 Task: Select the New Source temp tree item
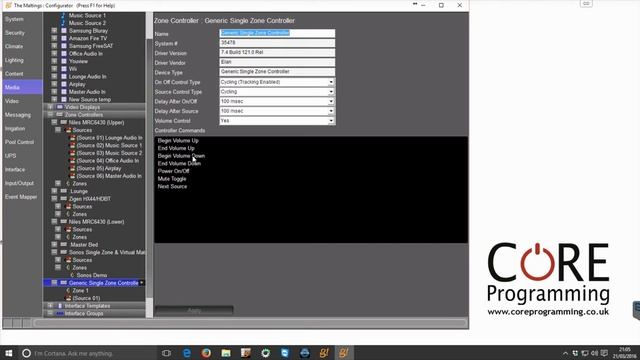coord(90,100)
